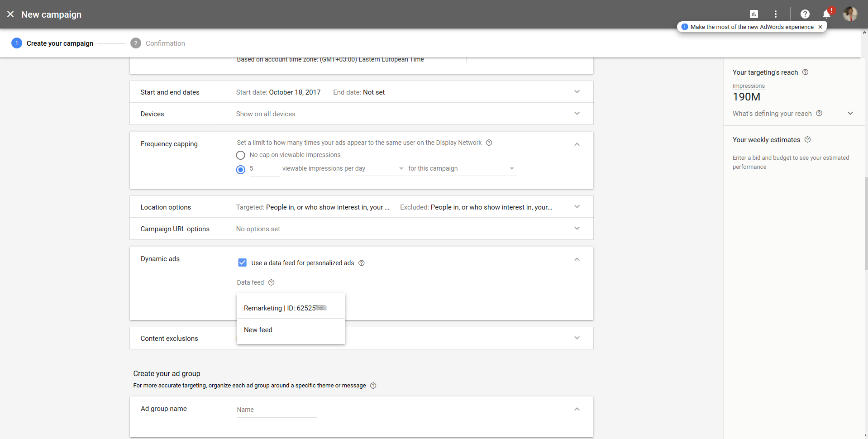
Task: Click the help icon beside Your weekly estimates
Action: [x=808, y=140]
